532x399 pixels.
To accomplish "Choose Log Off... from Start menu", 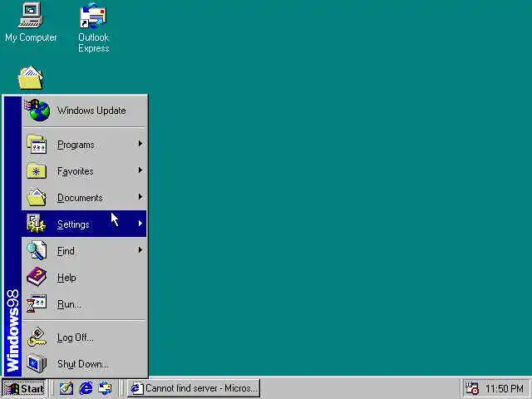I will (x=75, y=338).
